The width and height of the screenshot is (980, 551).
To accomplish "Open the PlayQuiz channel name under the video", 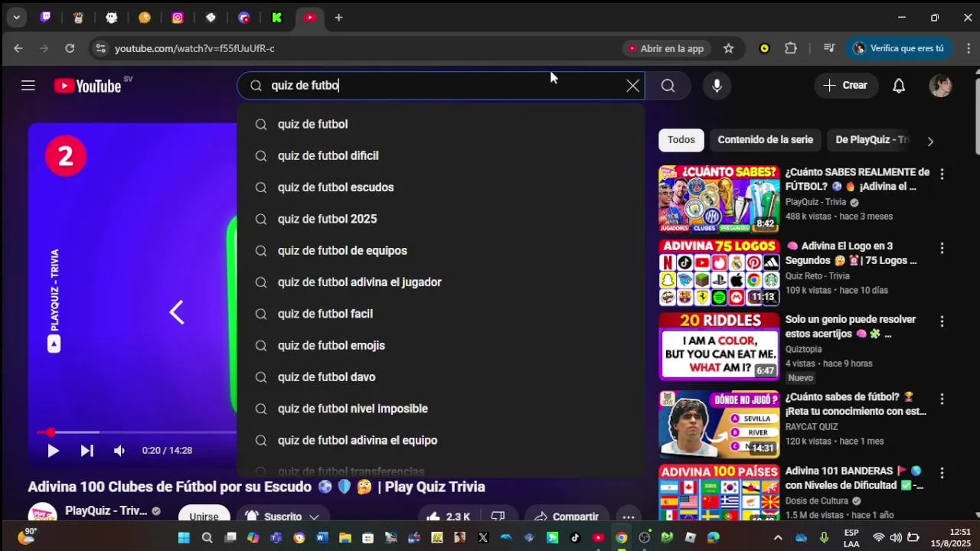I will click(106, 511).
